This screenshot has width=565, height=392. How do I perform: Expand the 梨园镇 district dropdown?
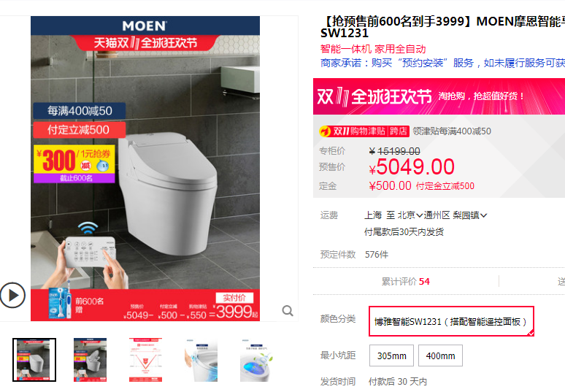tap(470, 215)
